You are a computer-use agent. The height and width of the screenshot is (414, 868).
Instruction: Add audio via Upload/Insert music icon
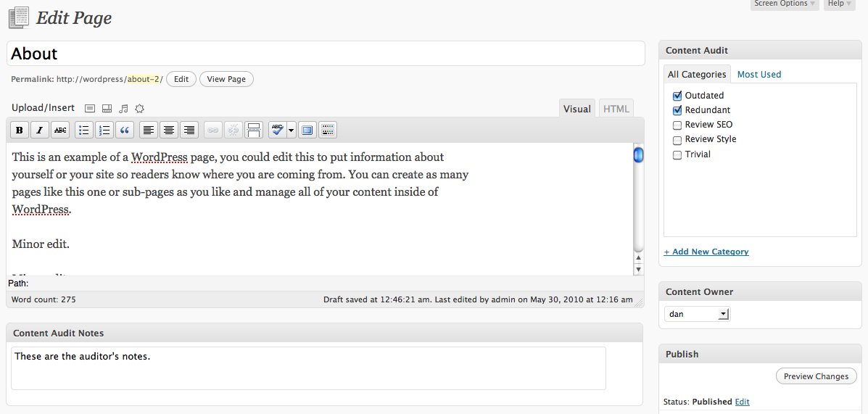(123, 109)
